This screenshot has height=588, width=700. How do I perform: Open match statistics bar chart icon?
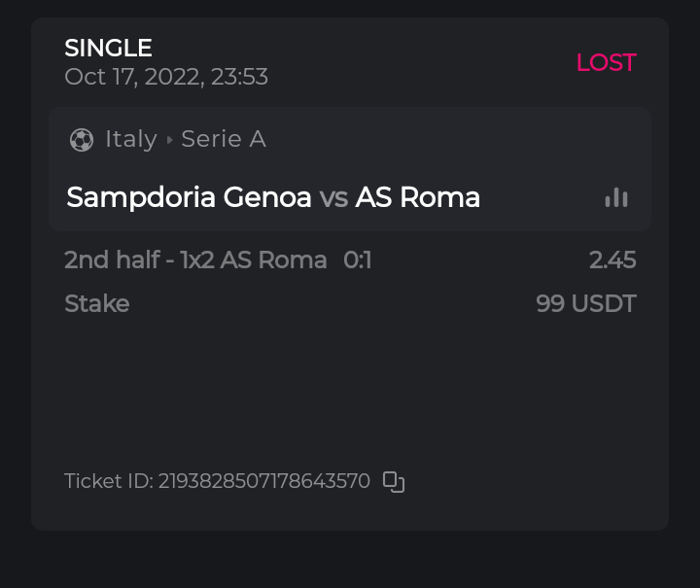[616, 197]
